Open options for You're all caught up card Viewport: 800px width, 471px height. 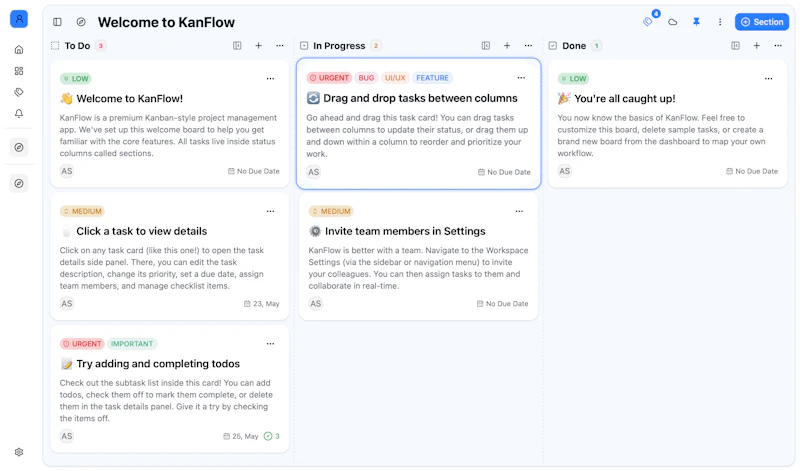[x=768, y=79]
